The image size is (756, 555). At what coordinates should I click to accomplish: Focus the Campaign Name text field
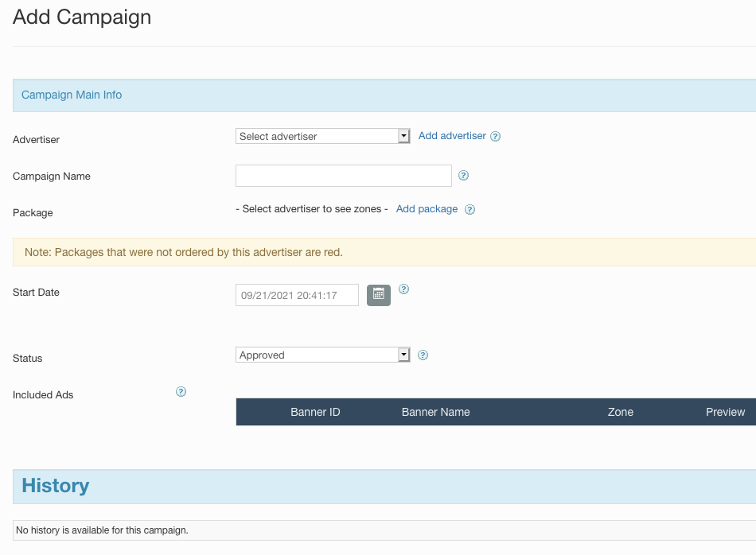(344, 176)
